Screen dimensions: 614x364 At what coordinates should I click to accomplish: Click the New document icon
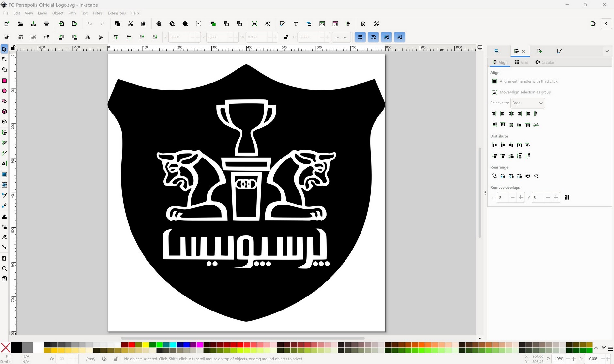pyautogui.click(x=7, y=24)
